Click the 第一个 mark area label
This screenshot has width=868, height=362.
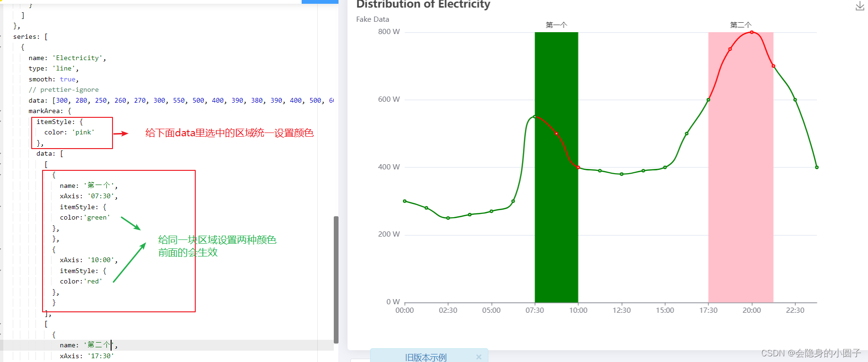pos(556,25)
